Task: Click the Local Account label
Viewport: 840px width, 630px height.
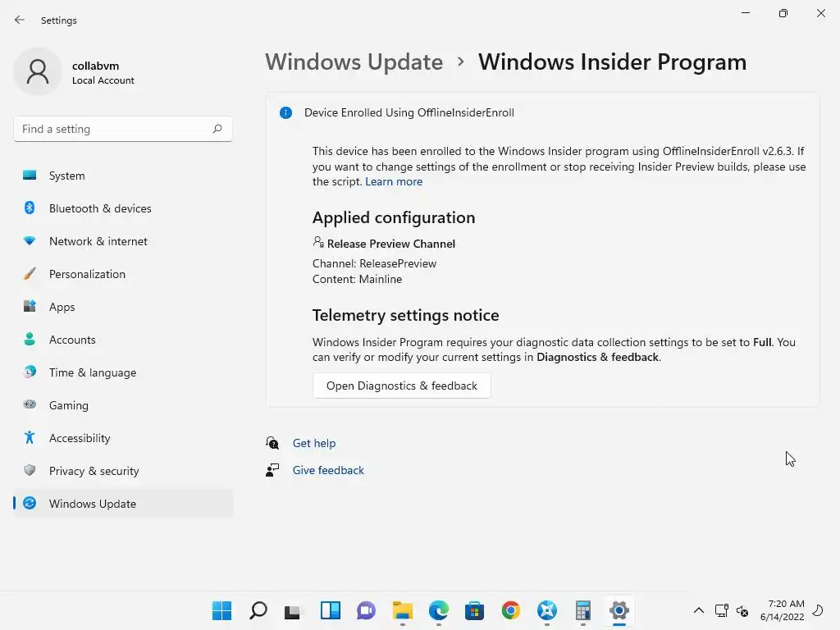Action: click(103, 80)
